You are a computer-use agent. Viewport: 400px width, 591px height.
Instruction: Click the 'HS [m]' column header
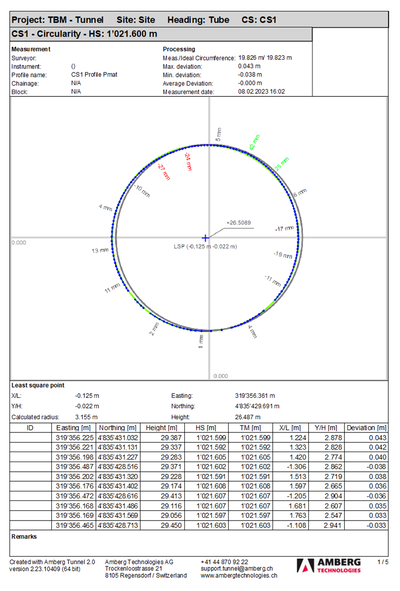tap(206, 428)
